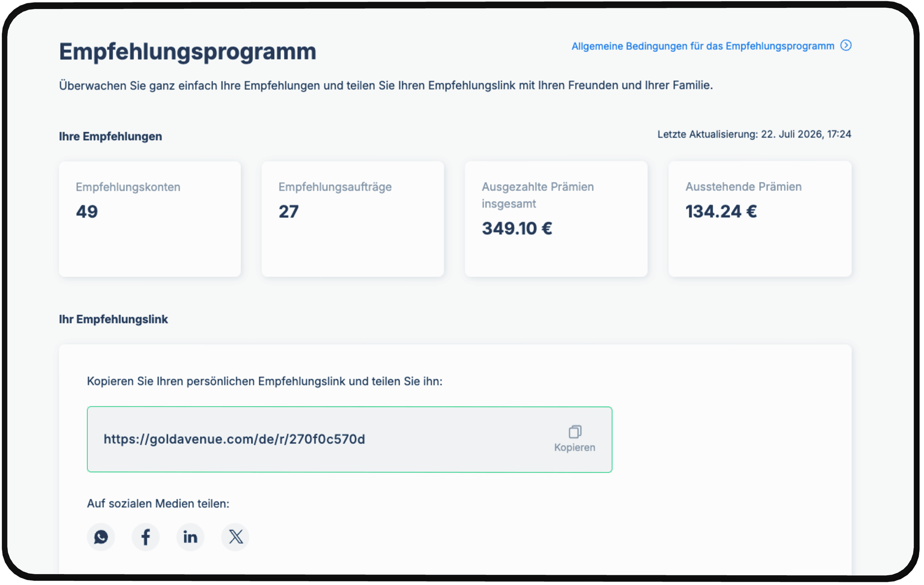Click the Empfehlungsaufträge value 27
This screenshot has height=585, width=924.
click(289, 212)
